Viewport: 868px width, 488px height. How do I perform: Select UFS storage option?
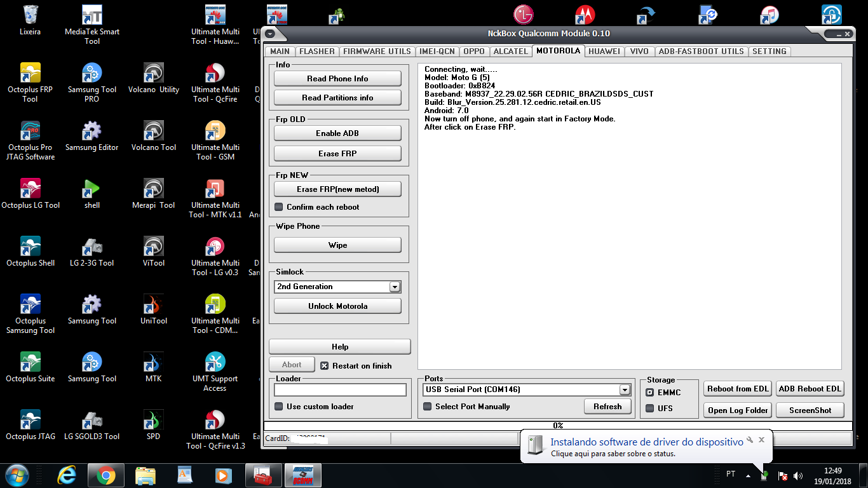click(649, 409)
